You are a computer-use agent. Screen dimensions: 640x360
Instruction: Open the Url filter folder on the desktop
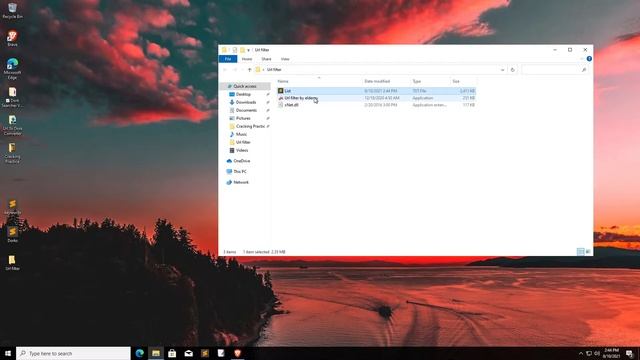pyautogui.click(x=12, y=263)
